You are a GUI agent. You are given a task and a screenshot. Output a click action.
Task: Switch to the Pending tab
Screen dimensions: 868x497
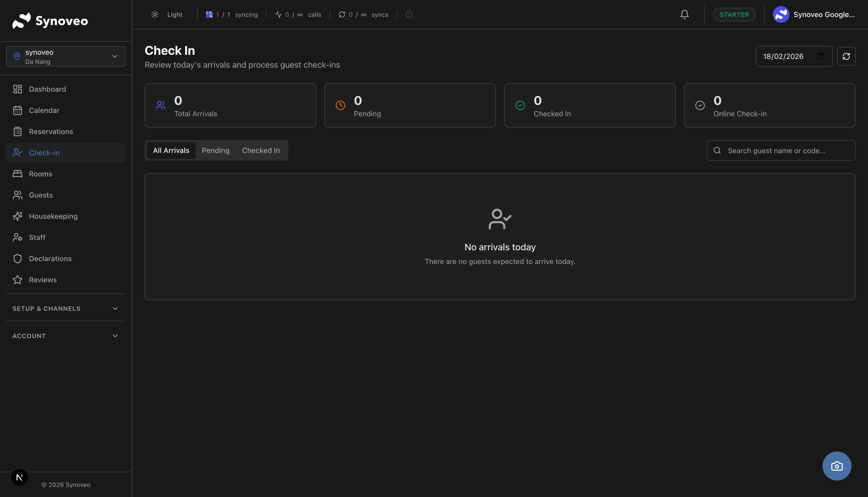[x=215, y=150]
